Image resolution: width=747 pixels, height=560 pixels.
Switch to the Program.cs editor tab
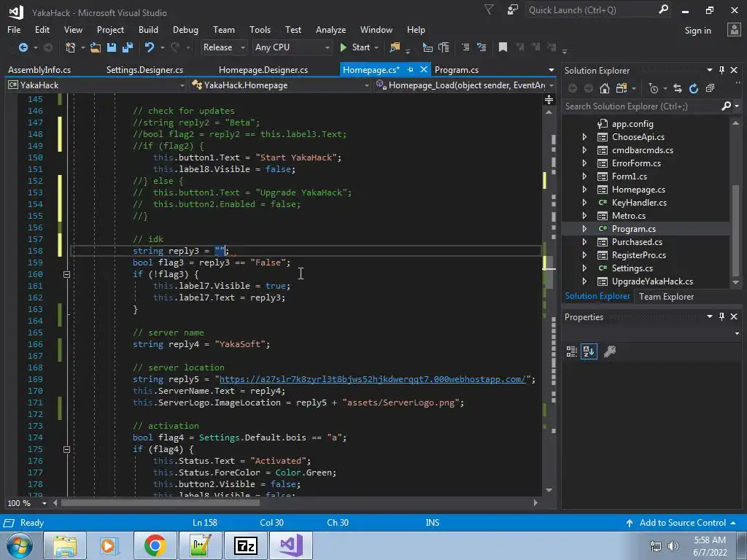coord(457,70)
